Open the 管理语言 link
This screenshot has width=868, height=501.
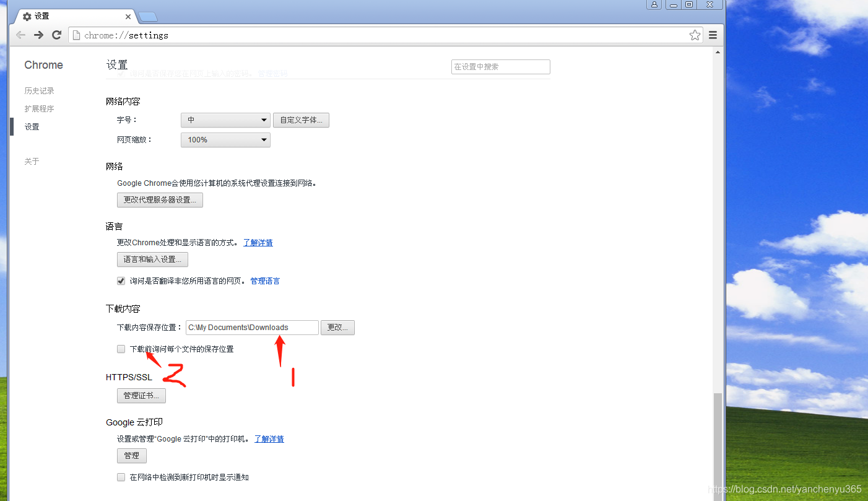265,281
